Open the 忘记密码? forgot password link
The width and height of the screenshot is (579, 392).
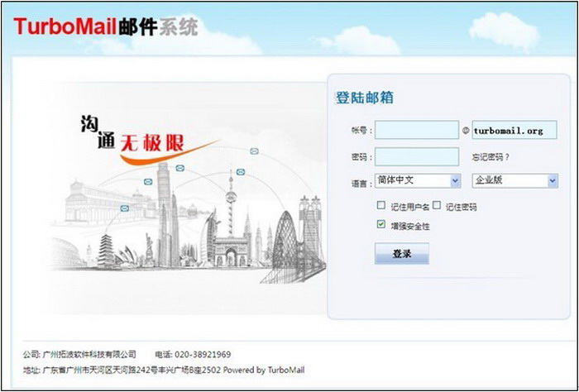(490, 157)
